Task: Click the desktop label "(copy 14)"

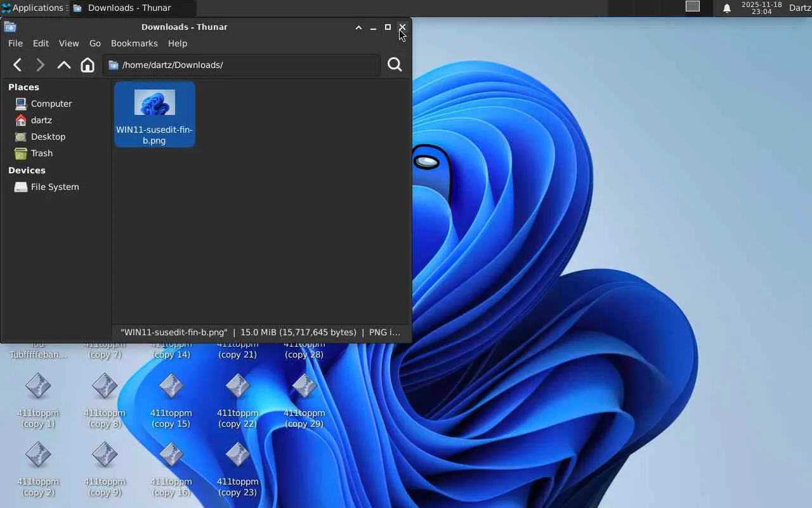Action: tap(171, 354)
